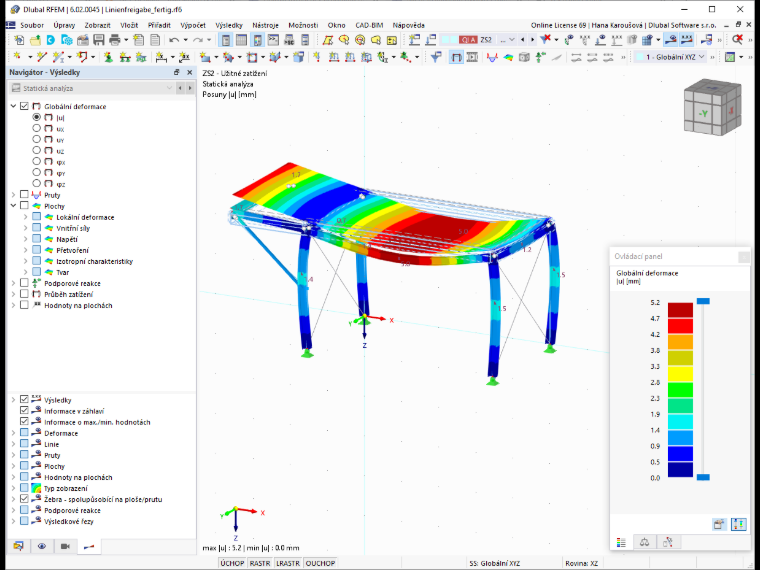760x570 pixels.
Task: Open the Výsledky menu
Action: click(229, 25)
